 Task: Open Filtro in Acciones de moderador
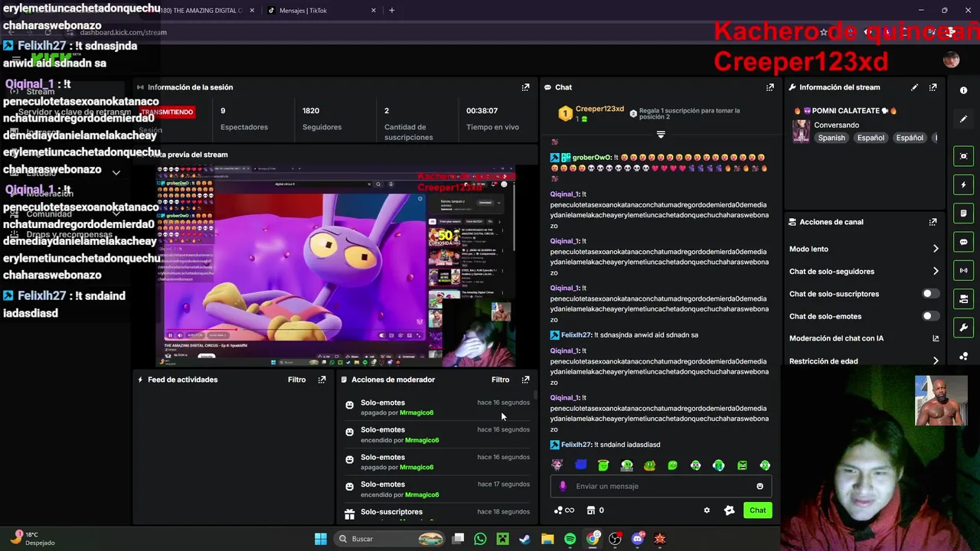click(500, 380)
